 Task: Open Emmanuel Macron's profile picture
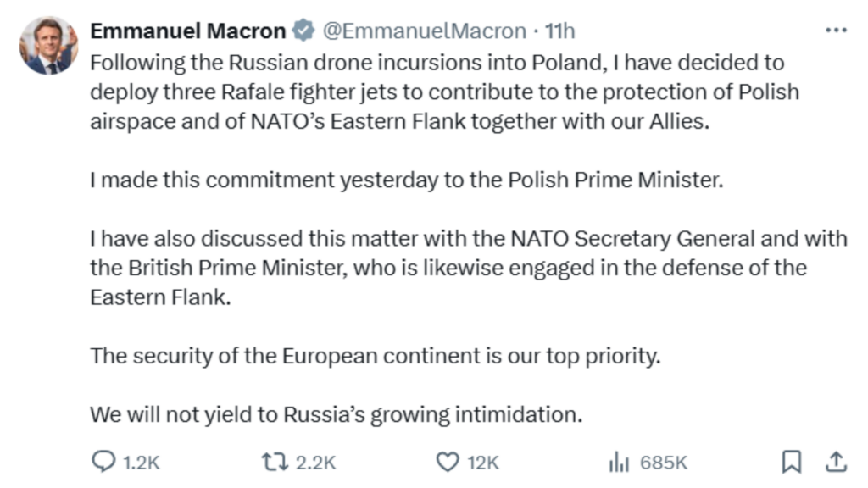(48, 46)
